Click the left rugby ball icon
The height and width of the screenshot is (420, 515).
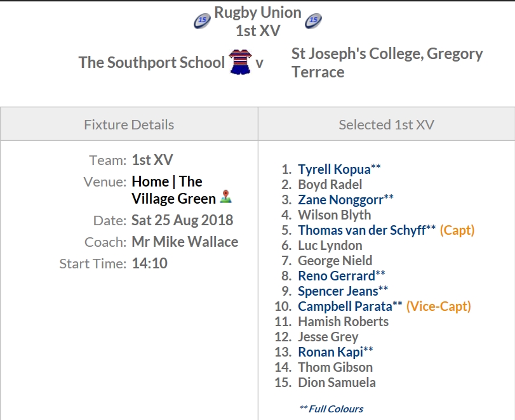tap(202, 21)
